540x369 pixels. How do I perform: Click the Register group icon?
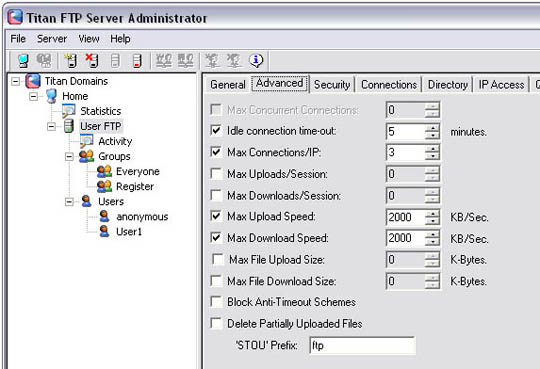[104, 186]
